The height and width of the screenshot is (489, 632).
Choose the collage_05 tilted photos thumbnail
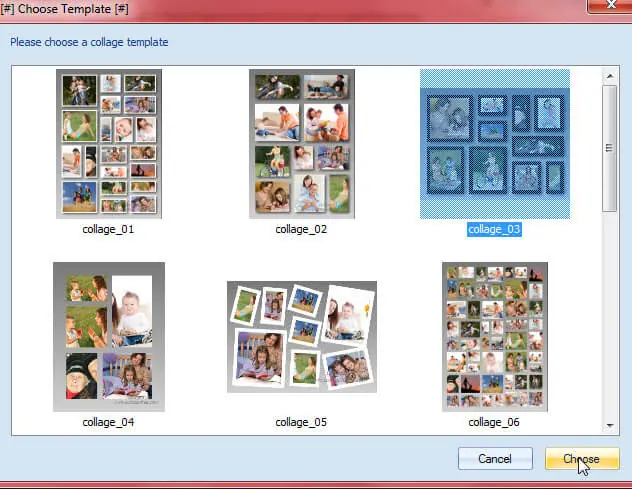click(302, 337)
